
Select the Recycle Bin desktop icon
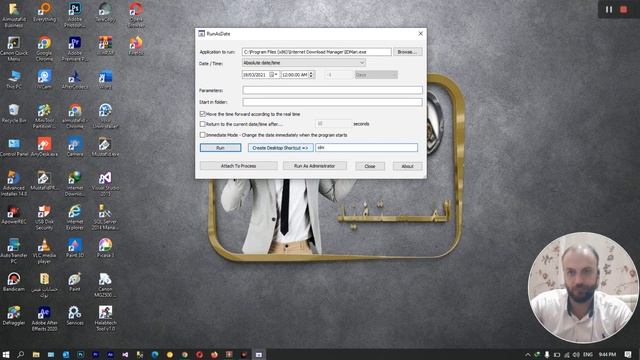click(14, 113)
